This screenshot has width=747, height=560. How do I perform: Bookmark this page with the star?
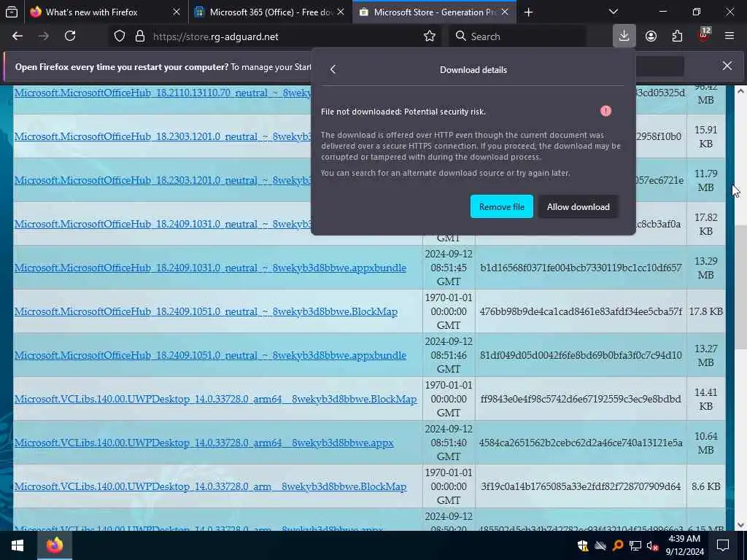click(430, 36)
